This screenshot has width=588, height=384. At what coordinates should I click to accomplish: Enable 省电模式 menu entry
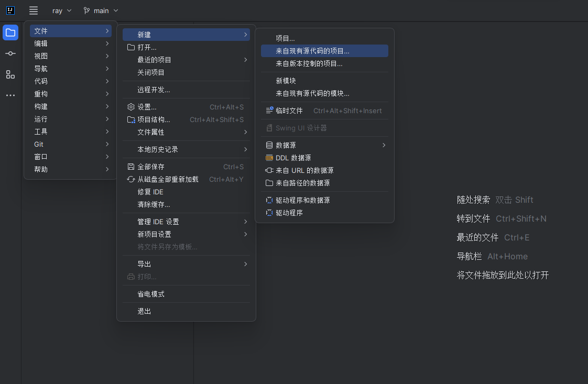coord(187,294)
